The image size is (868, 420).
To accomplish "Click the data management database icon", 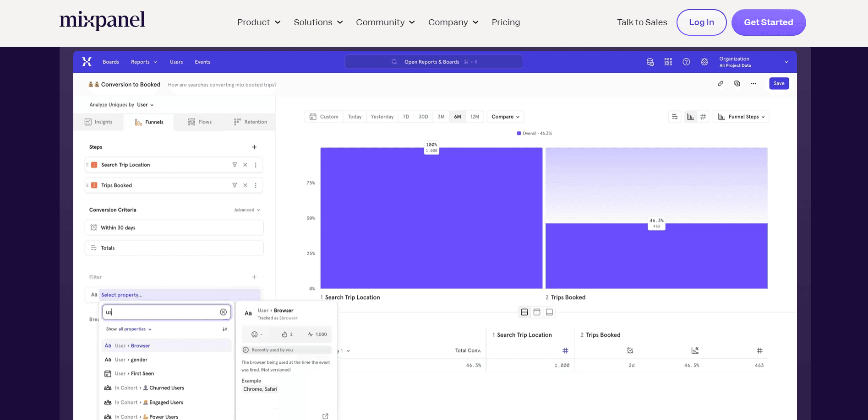I will (x=650, y=61).
